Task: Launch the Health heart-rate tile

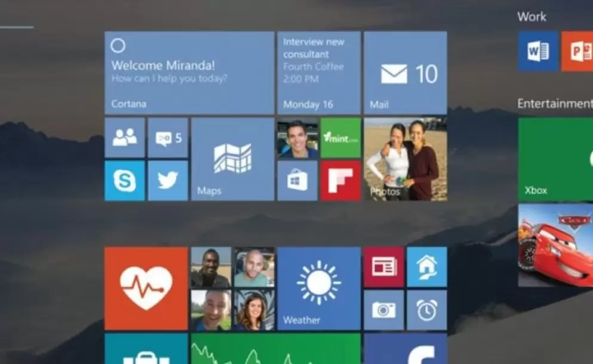Action: [146, 289]
